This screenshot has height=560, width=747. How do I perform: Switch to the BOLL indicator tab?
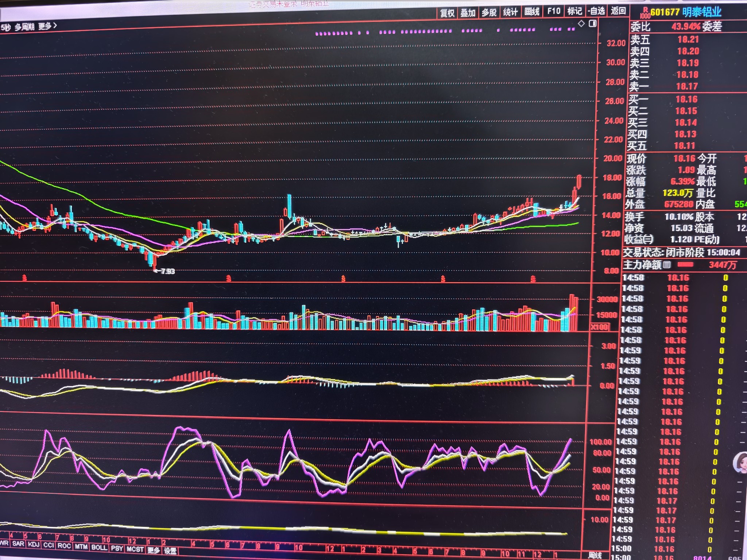(99, 548)
